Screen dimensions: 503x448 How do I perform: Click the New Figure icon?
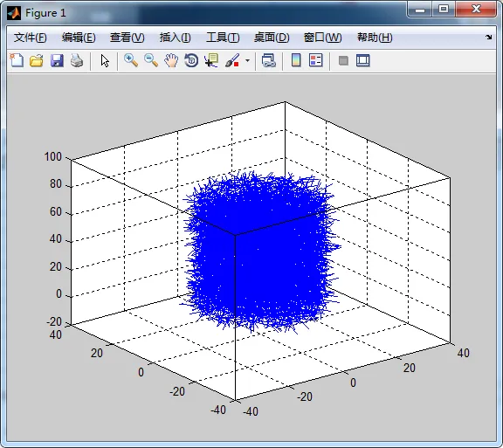point(17,60)
